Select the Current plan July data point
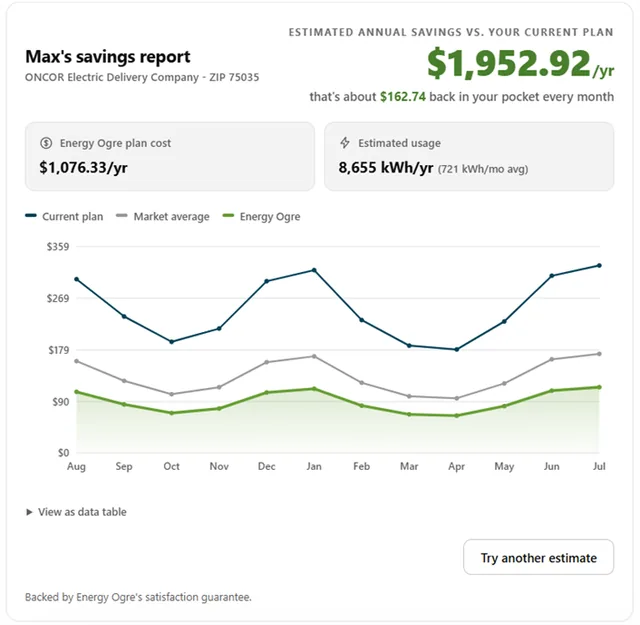 point(599,265)
